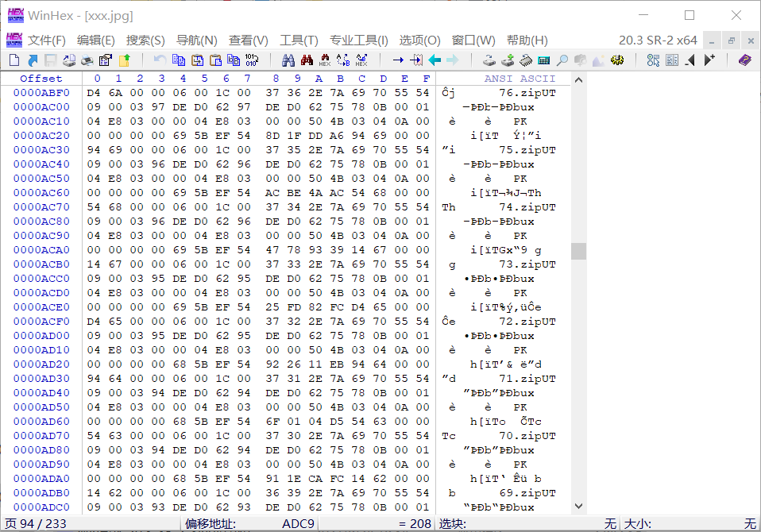This screenshot has width=761, height=532.
Task: Open help via the purple book icon
Action: pyautogui.click(x=745, y=60)
